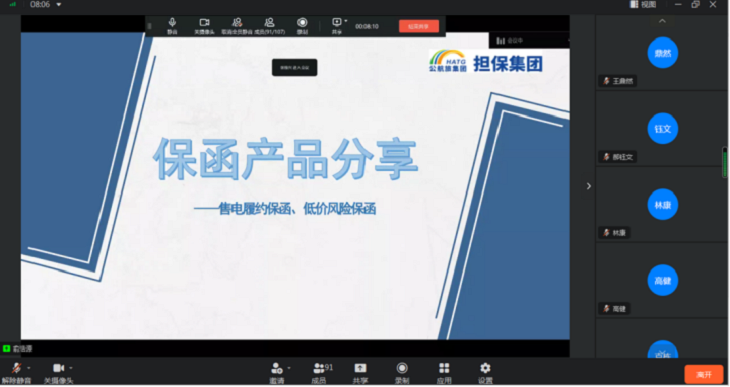This screenshot has height=387, width=730.
Task: Click the 林康 name label under the avatar
Action: pos(619,233)
